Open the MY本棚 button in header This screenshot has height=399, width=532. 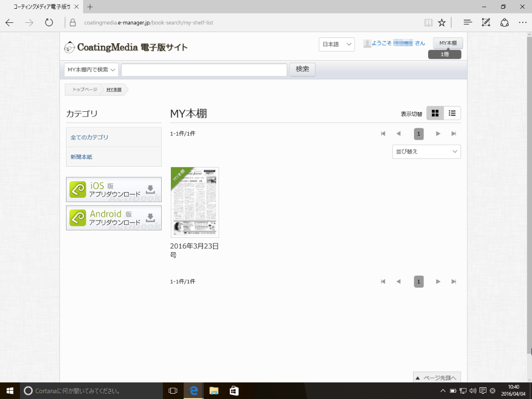448,43
